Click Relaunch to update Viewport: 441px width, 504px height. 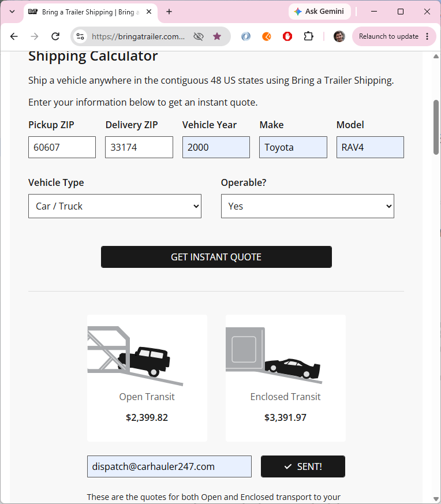(x=388, y=36)
